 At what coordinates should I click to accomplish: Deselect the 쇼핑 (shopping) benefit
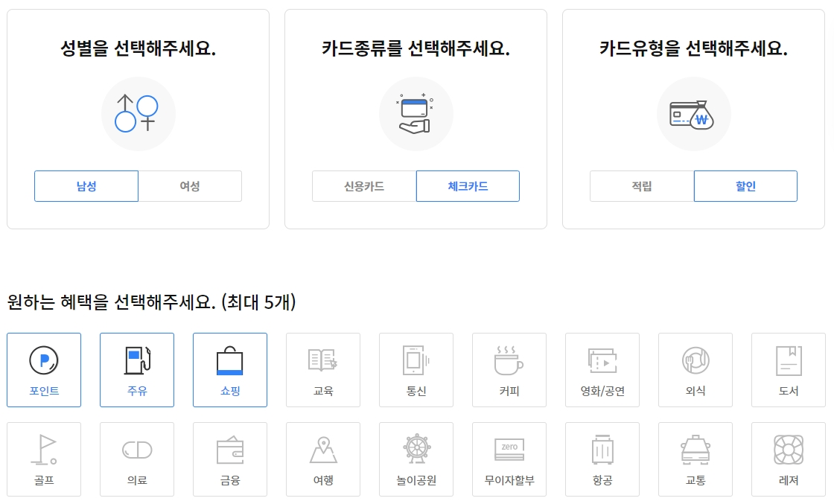[x=230, y=370]
